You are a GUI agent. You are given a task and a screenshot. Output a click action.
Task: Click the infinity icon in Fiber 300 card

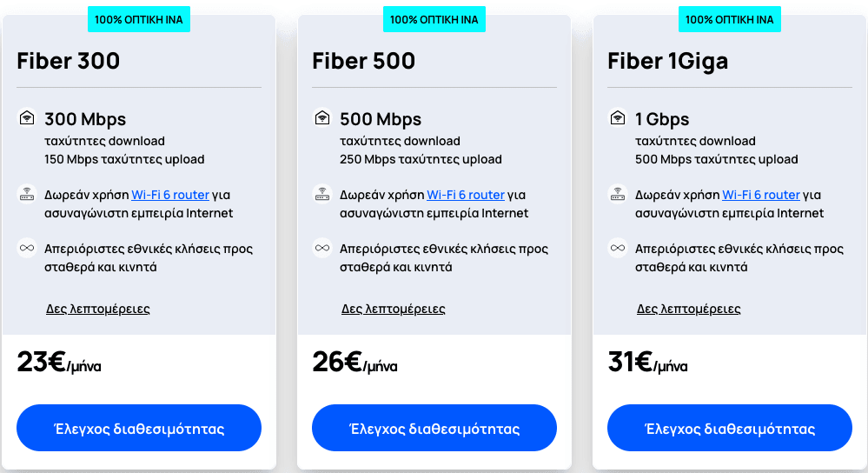click(x=27, y=248)
